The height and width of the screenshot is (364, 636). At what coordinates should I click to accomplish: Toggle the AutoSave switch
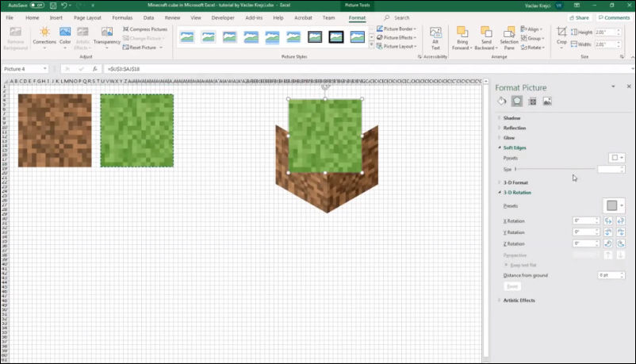(37, 6)
